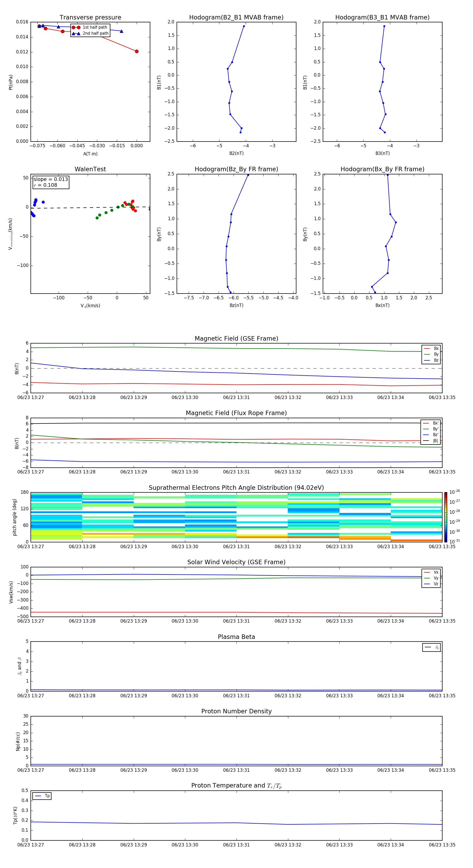Click the 'Hodogram(B3_B1 MVAB frame)' title

point(382,18)
